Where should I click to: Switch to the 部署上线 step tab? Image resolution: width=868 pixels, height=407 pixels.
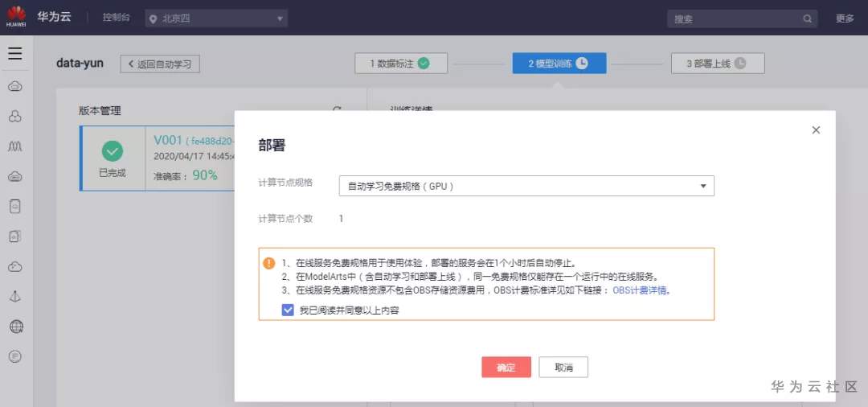point(717,64)
